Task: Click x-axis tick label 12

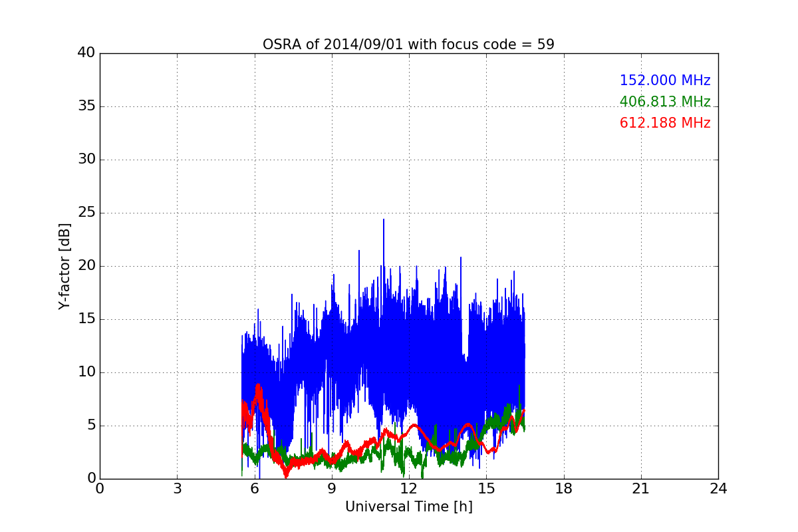Action: (x=409, y=488)
